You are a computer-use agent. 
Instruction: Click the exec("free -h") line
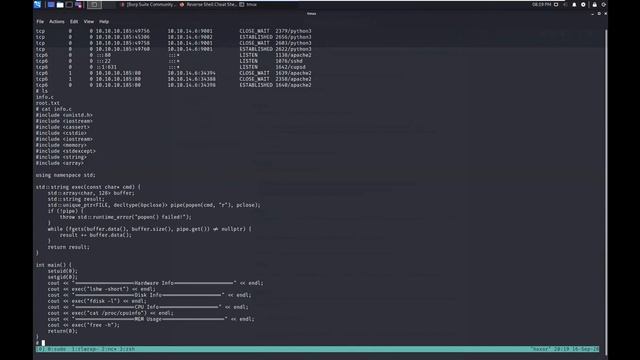[84, 325]
